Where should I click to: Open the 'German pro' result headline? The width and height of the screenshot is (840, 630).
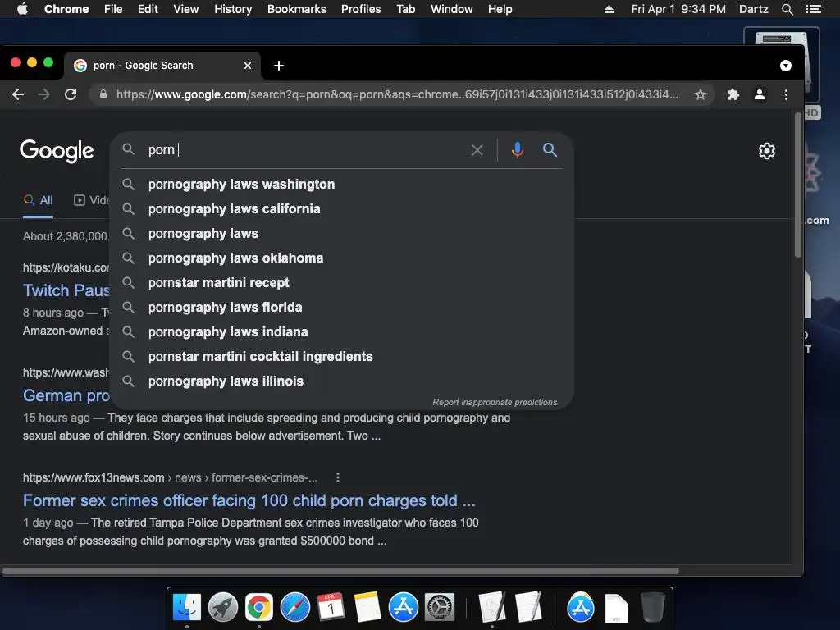[66, 395]
